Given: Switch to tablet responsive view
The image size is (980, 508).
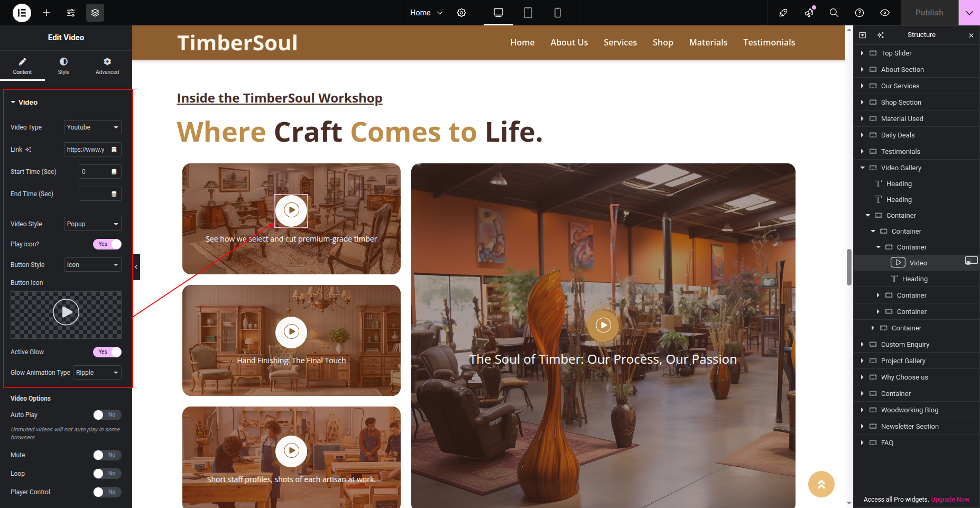Looking at the screenshot, I should click(x=528, y=13).
